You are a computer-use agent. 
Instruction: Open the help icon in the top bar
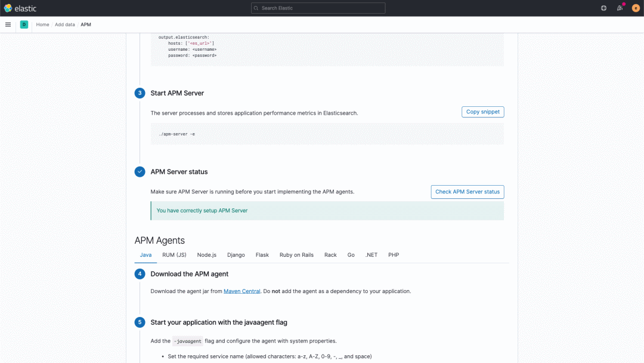pos(602,8)
